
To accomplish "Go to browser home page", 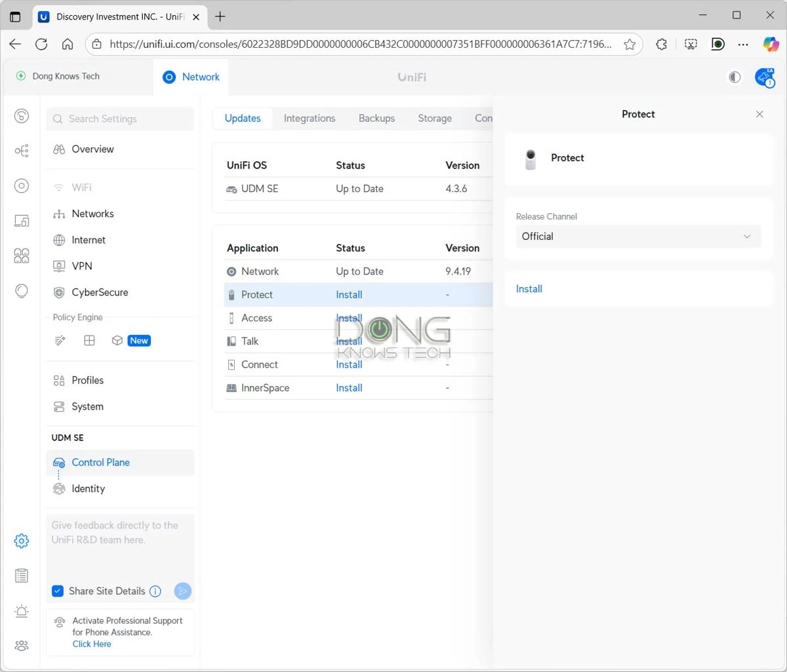I will pos(68,44).
